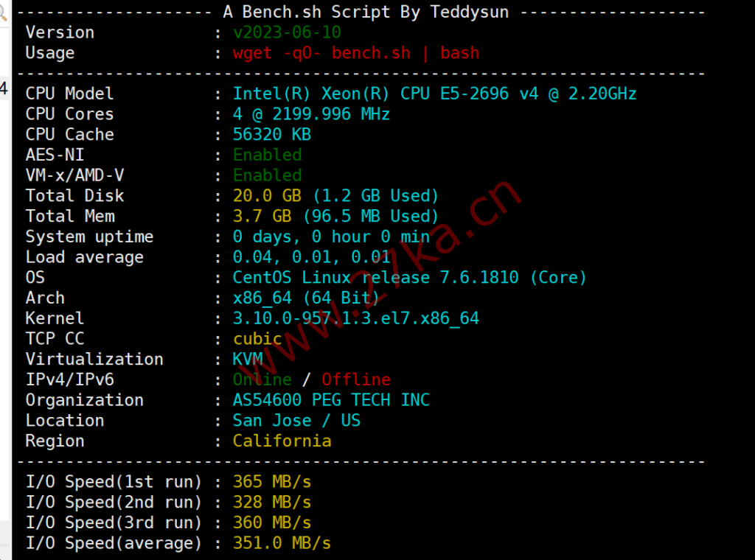Select the "TCP CC" label
The height and width of the screenshot is (560, 755).
point(55,339)
